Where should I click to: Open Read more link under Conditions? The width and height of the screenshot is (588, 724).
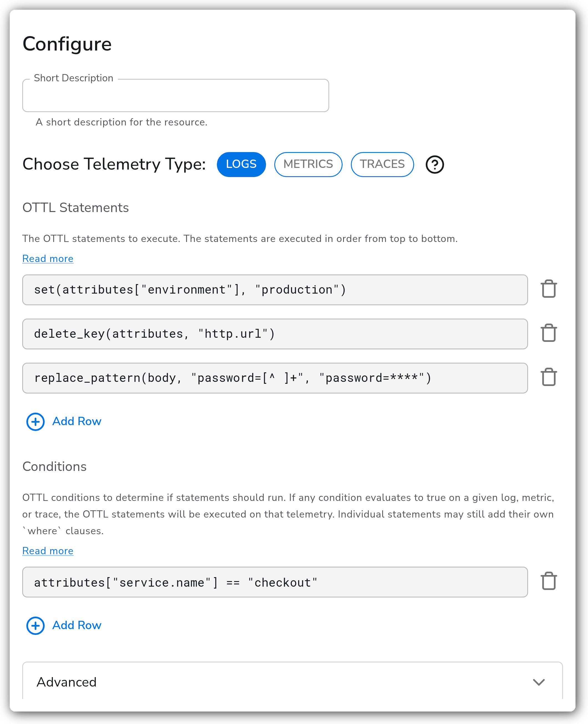tap(48, 551)
